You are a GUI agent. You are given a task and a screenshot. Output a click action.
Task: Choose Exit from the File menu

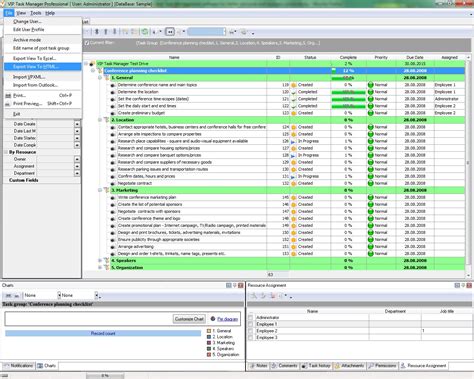tap(43, 114)
